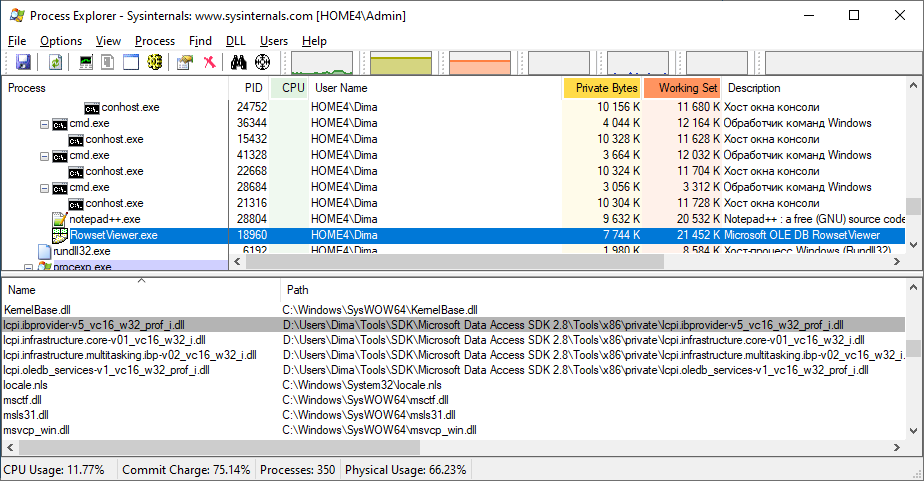Click icon of conhost.exe PID 15432

coord(75,140)
